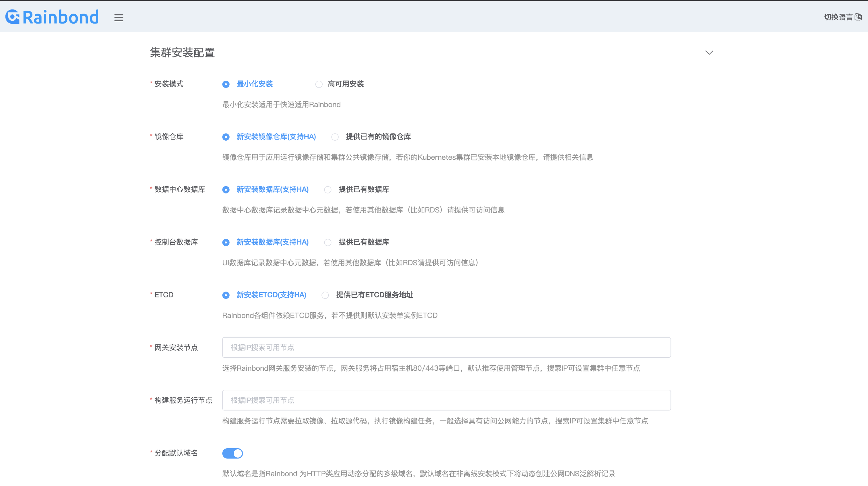Select 提供已有数据库 for 数据中心数据库
868x486 pixels.
328,190
